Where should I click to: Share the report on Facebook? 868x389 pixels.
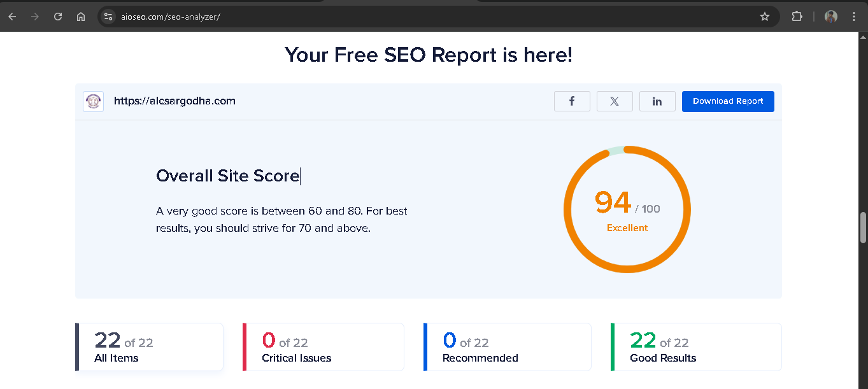click(x=572, y=101)
